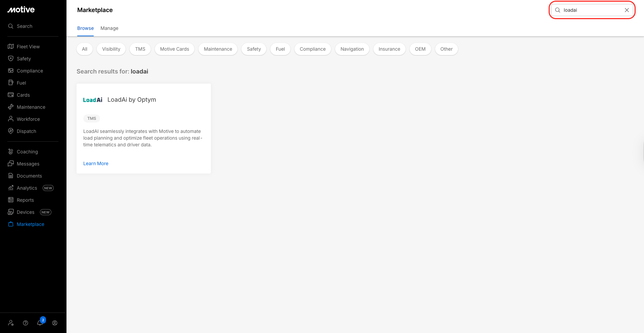Filter by Other category
Screen dimensions: 644x333
pyautogui.click(x=447, y=49)
